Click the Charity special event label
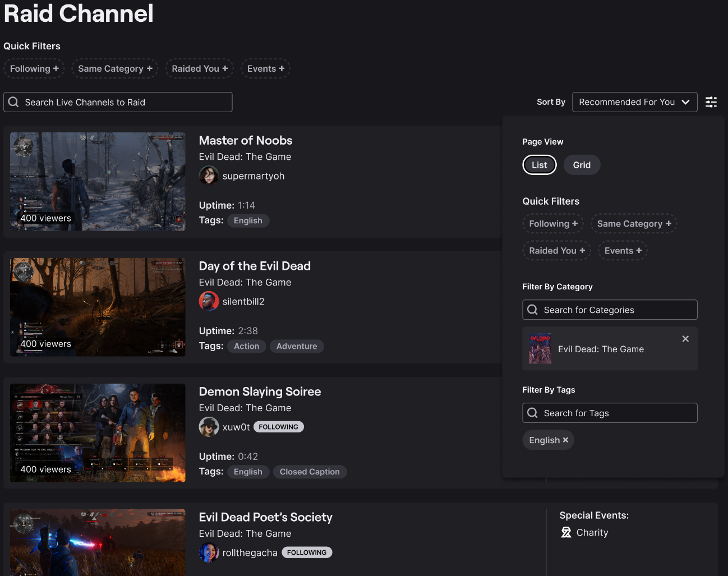The image size is (728, 576). coord(592,533)
